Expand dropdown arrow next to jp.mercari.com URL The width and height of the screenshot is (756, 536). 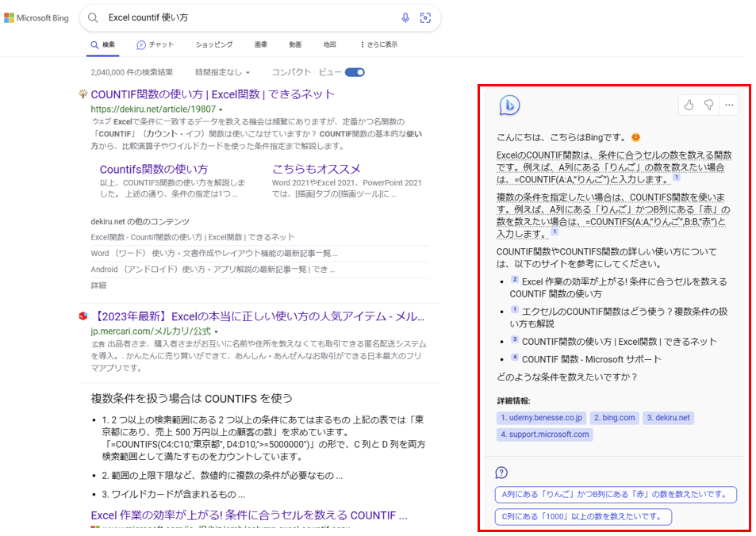pyautogui.click(x=216, y=331)
